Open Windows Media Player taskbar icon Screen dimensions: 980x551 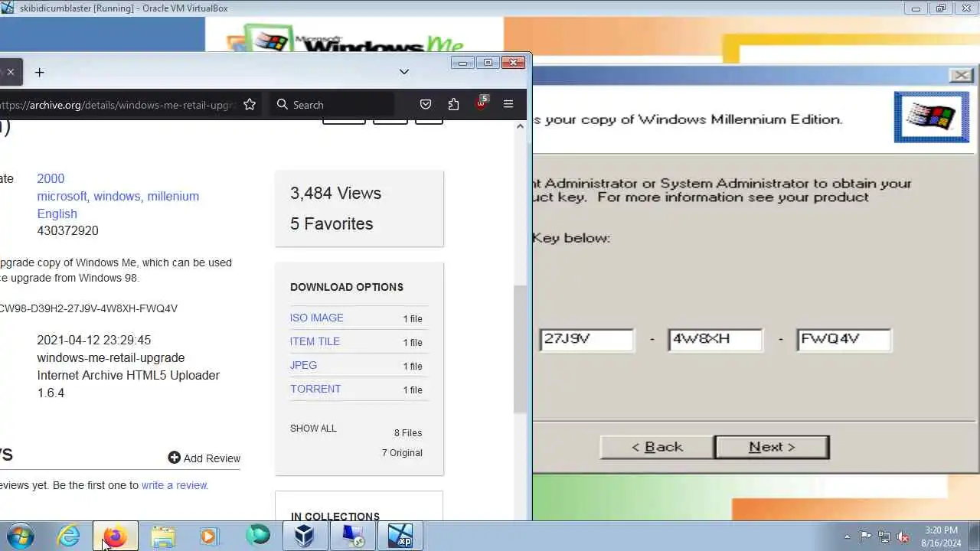[209, 536]
